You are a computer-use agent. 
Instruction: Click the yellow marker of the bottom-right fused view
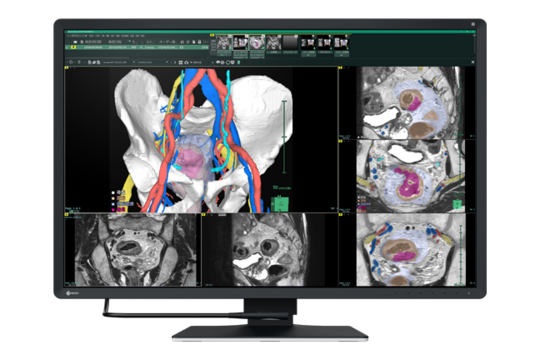pyautogui.click(x=341, y=215)
